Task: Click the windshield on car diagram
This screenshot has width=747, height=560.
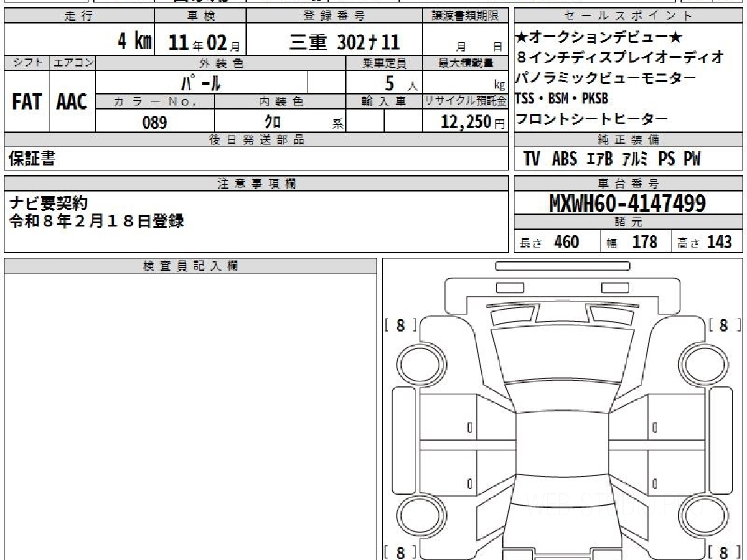Action: pos(562,397)
